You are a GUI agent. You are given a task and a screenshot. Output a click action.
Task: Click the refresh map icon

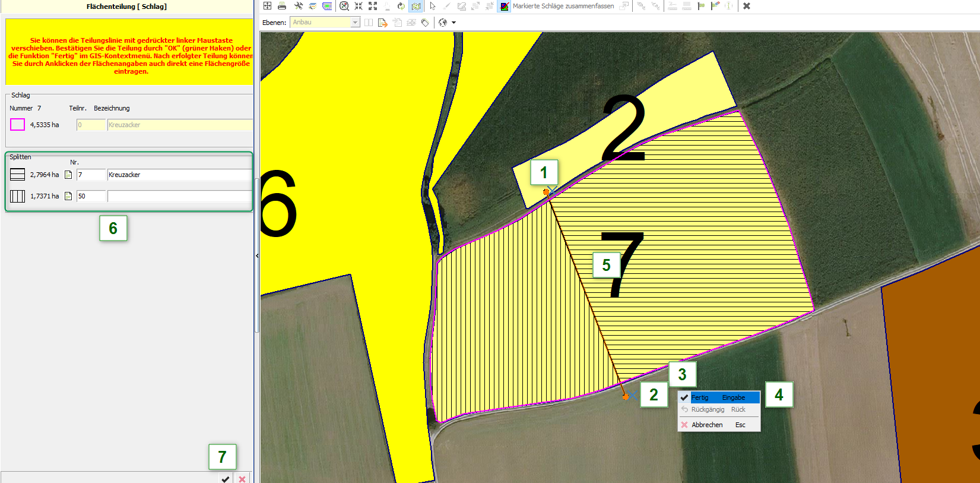(401, 6)
